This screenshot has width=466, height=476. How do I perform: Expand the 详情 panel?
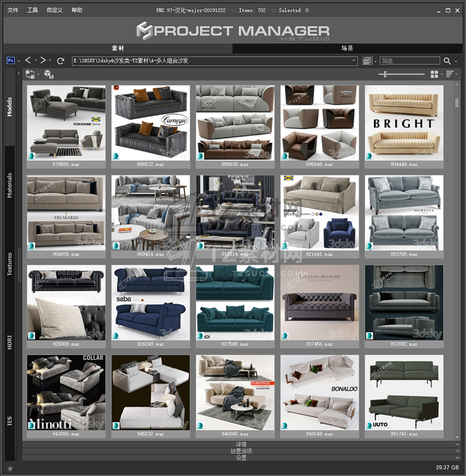pos(242,444)
